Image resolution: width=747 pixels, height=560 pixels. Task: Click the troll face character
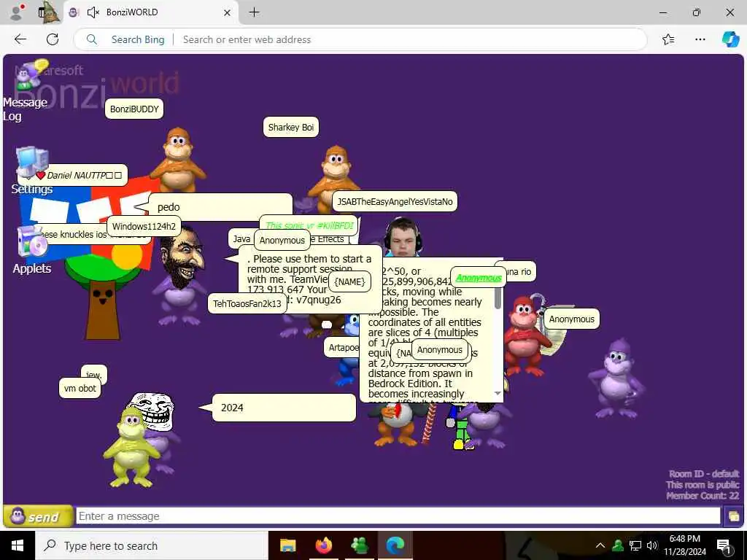click(153, 411)
